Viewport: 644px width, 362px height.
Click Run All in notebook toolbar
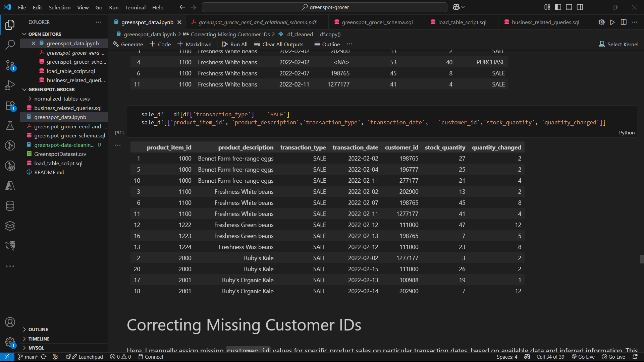pyautogui.click(x=235, y=44)
